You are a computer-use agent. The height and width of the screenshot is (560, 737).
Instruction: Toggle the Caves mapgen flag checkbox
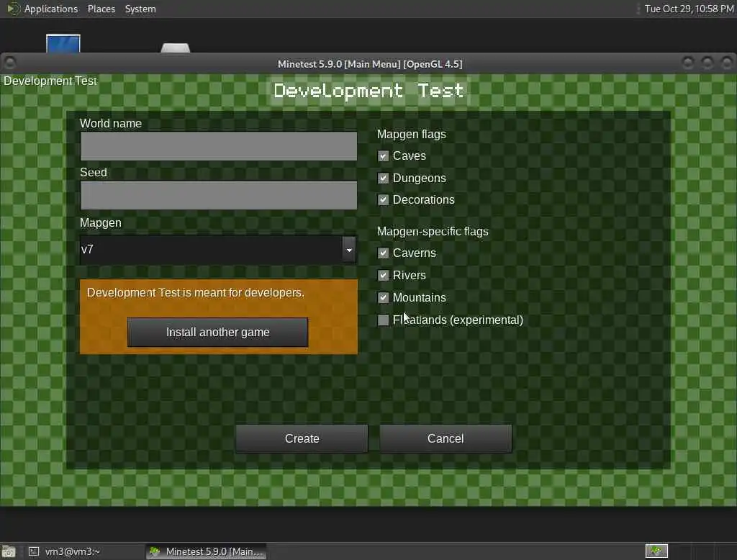[x=383, y=156]
